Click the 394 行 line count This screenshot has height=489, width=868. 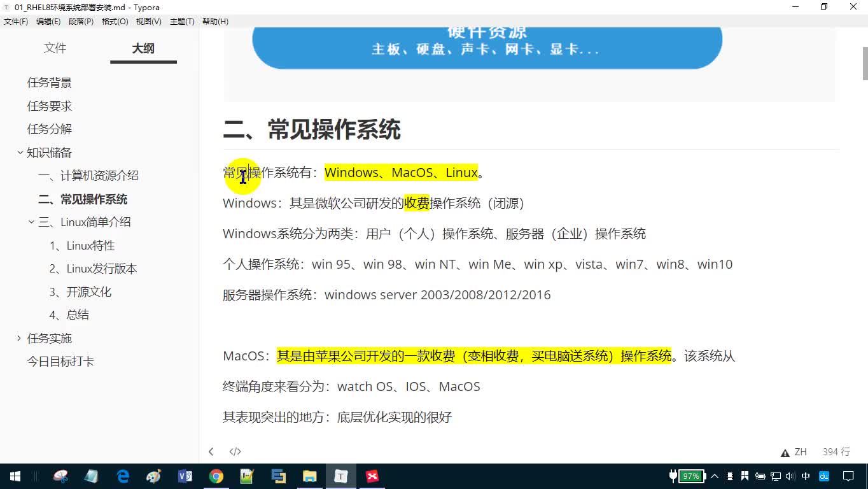click(836, 452)
